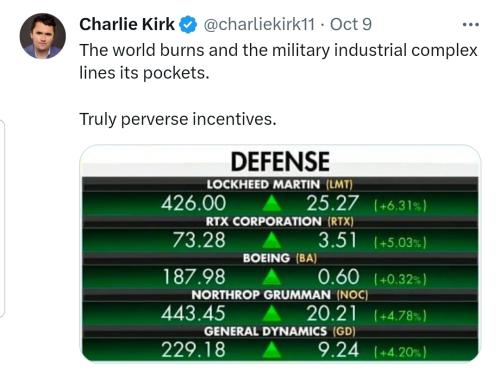Viewport: 500px width, 372px height.
Task: Click the Northrop Grumman green up arrow
Action: click(272, 314)
